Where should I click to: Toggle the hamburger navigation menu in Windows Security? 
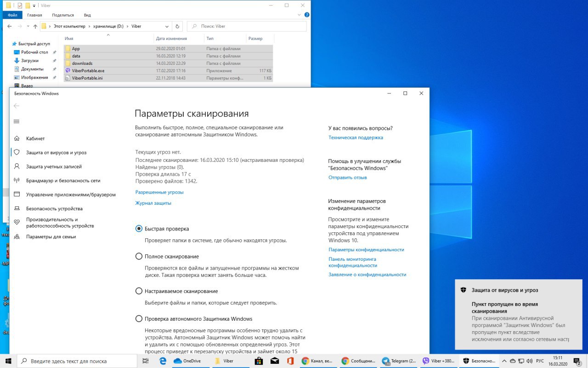17,121
